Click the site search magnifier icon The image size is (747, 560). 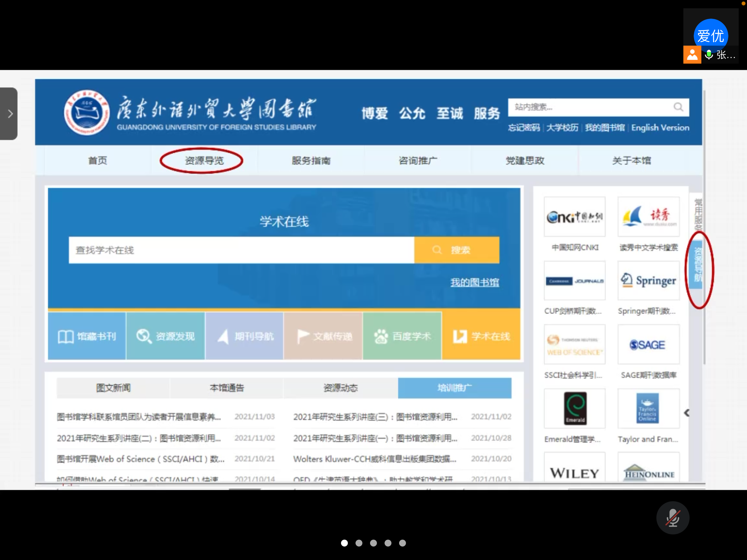tap(678, 107)
